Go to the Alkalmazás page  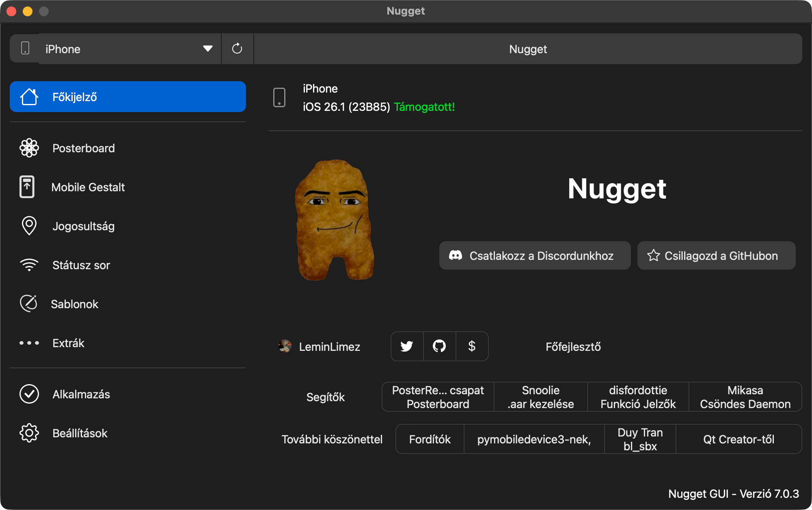coord(81,394)
